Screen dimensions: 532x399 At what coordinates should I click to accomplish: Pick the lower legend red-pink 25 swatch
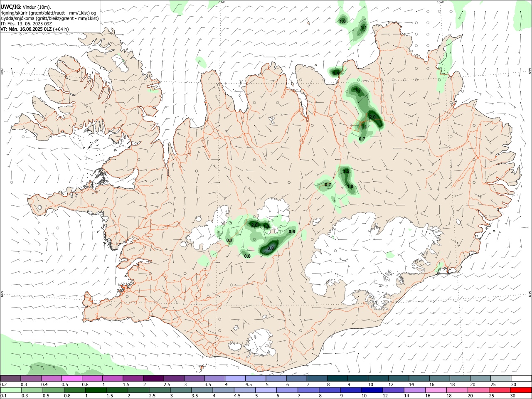pyautogui.click(x=500, y=390)
